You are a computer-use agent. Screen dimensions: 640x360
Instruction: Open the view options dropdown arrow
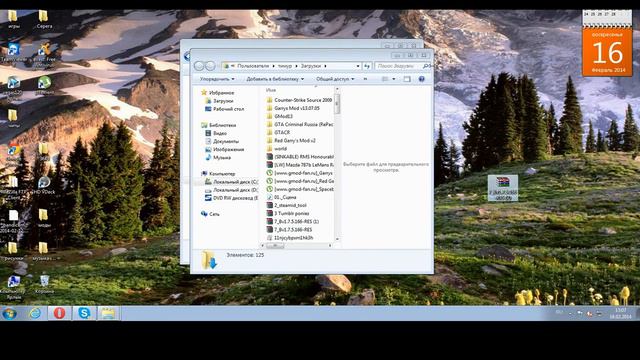click(x=393, y=79)
